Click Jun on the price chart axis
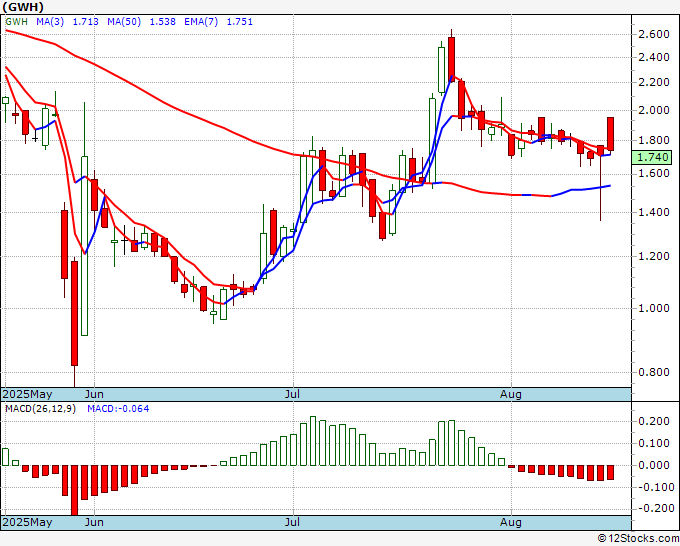 tap(94, 394)
